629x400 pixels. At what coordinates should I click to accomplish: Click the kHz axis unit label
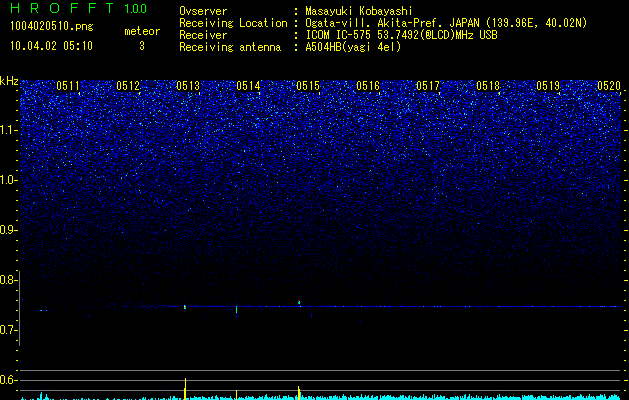pos(9,81)
